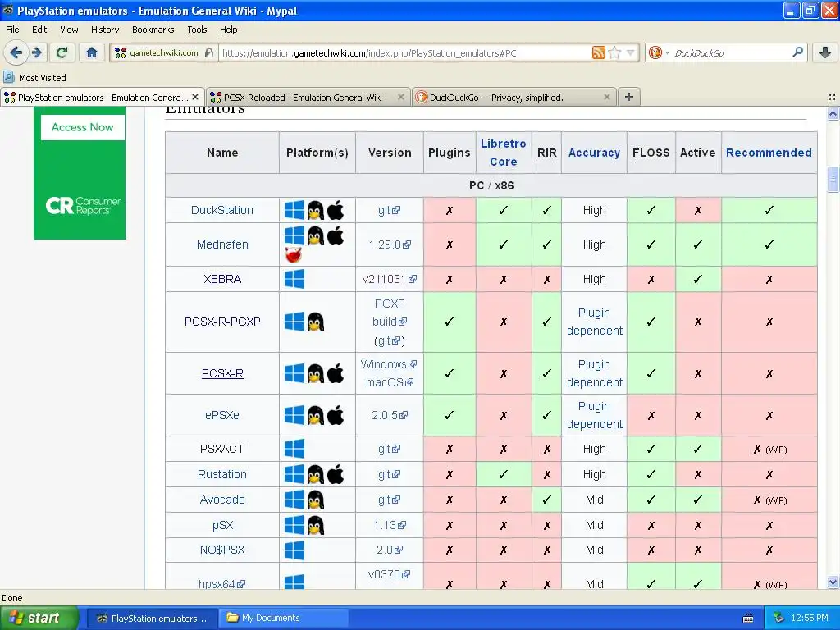Screen dimensions: 840x630
Task: Open the PCSX-R macOS download link
Action: coord(390,382)
